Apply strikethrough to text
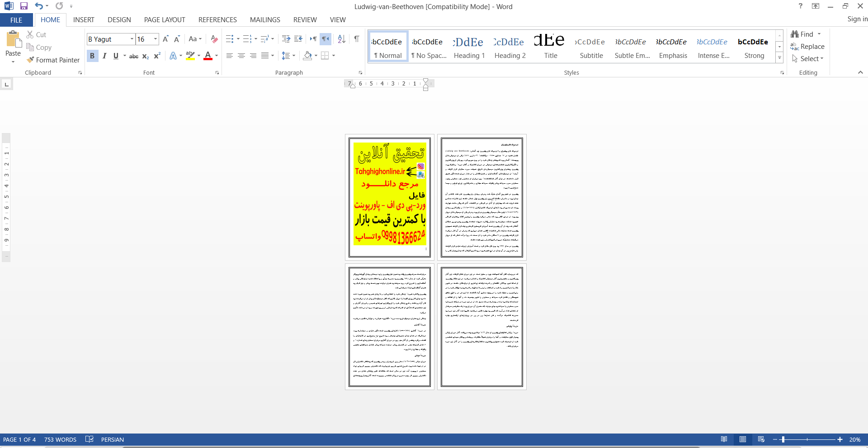The height and width of the screenshot is (448, 868). [x=134, y=56]
